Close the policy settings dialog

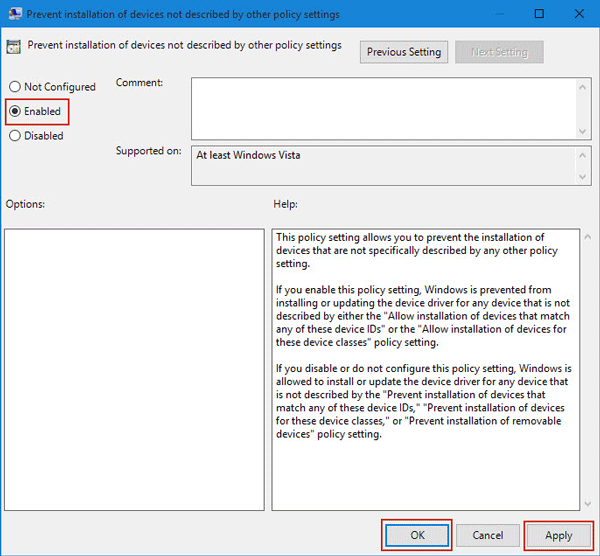579,14
